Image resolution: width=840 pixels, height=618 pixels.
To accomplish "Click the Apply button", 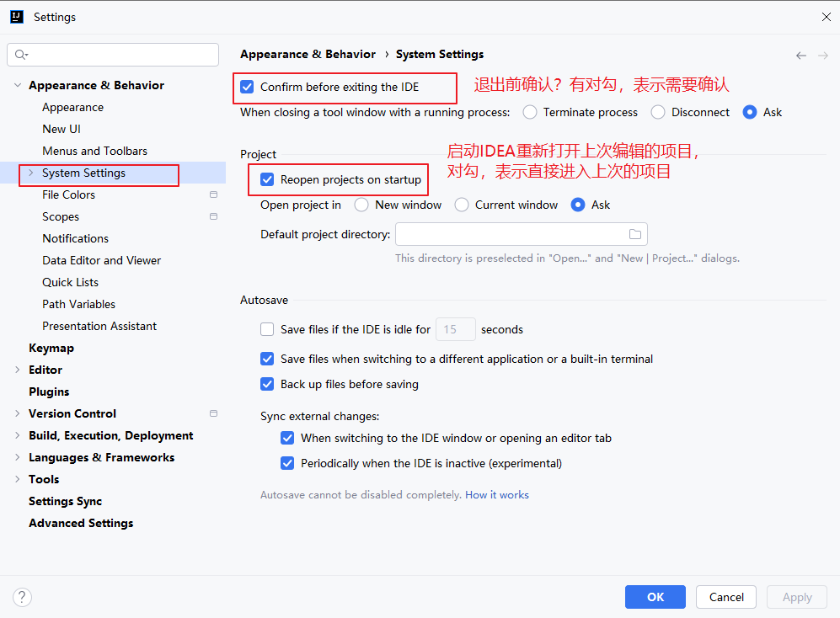I will [x=797, y=597].
